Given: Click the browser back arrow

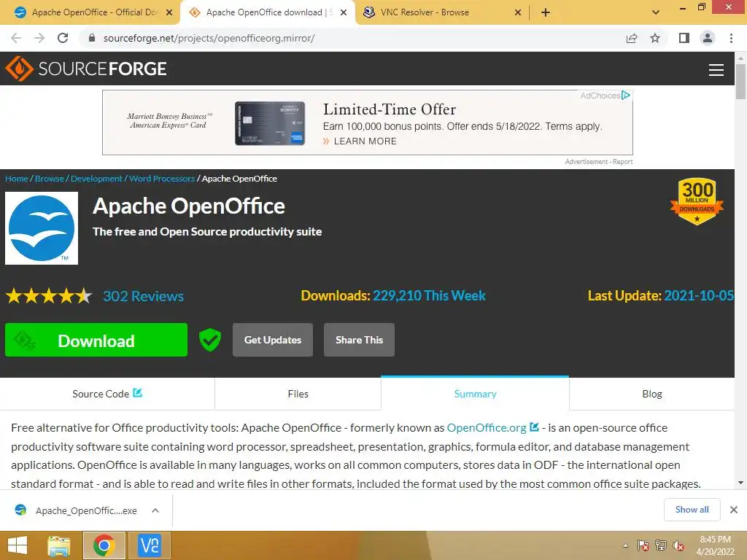Looking at the screenshot, I should (16, 38).
